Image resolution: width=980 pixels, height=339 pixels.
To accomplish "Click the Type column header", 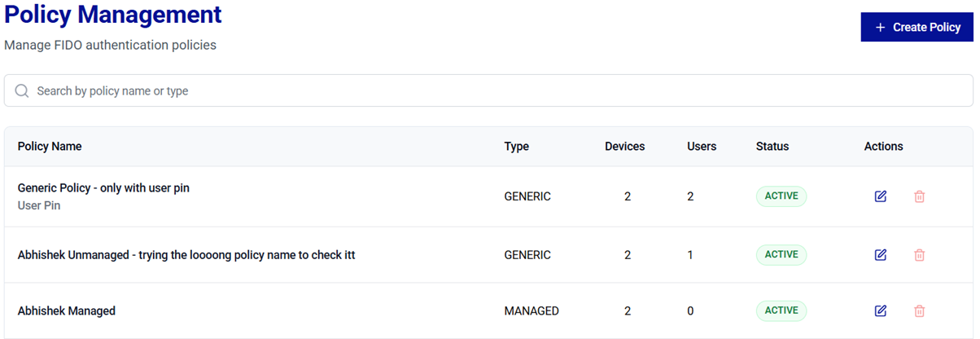I will coord(516,147).
